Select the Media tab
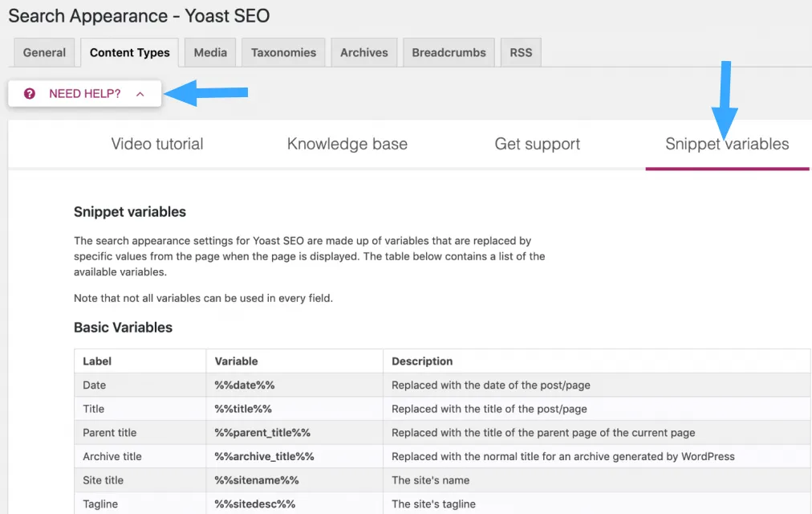Screen dimensions: 812x514 pyautogui.click(x=209, y=51)
